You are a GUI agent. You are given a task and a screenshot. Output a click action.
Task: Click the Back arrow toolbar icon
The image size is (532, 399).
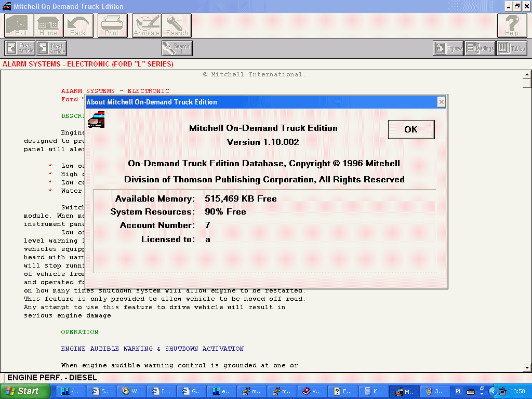pyautogui.click(x=78, y=25)
